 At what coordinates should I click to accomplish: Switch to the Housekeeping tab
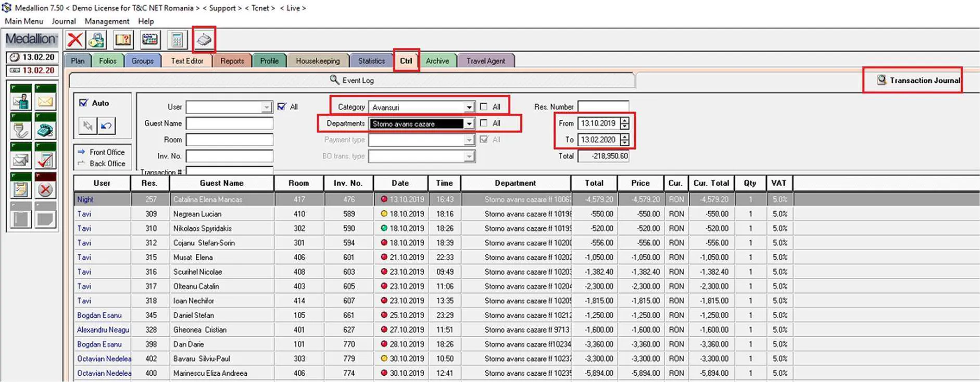click(x=318, y=61)
